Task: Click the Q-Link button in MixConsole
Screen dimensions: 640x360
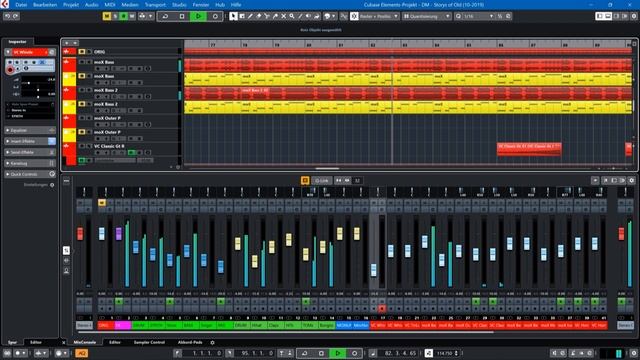Action: [322, 180]
